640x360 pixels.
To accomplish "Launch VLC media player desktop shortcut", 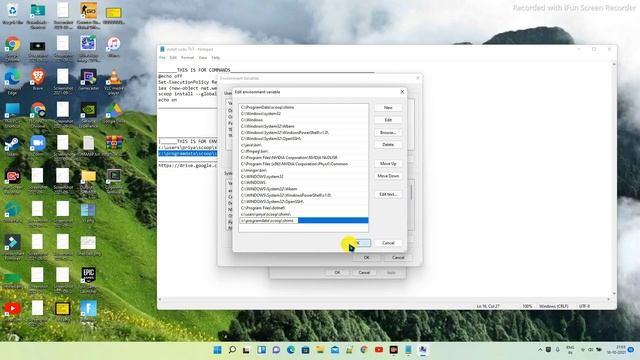I will (x=113, y=81).
